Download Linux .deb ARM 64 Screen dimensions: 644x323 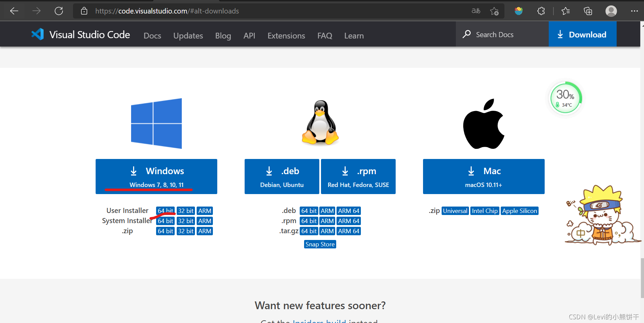349,211
